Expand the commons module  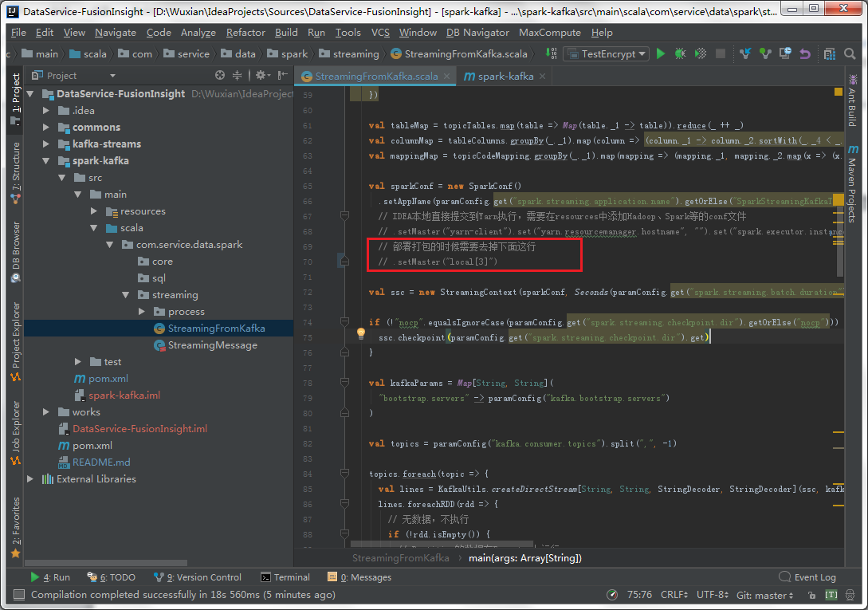[46, 127]
